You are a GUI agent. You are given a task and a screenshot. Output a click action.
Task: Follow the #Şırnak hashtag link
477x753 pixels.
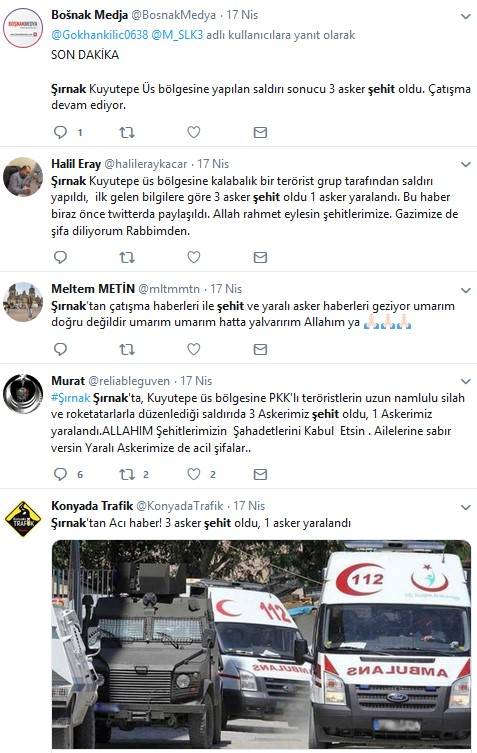(71, 398)
